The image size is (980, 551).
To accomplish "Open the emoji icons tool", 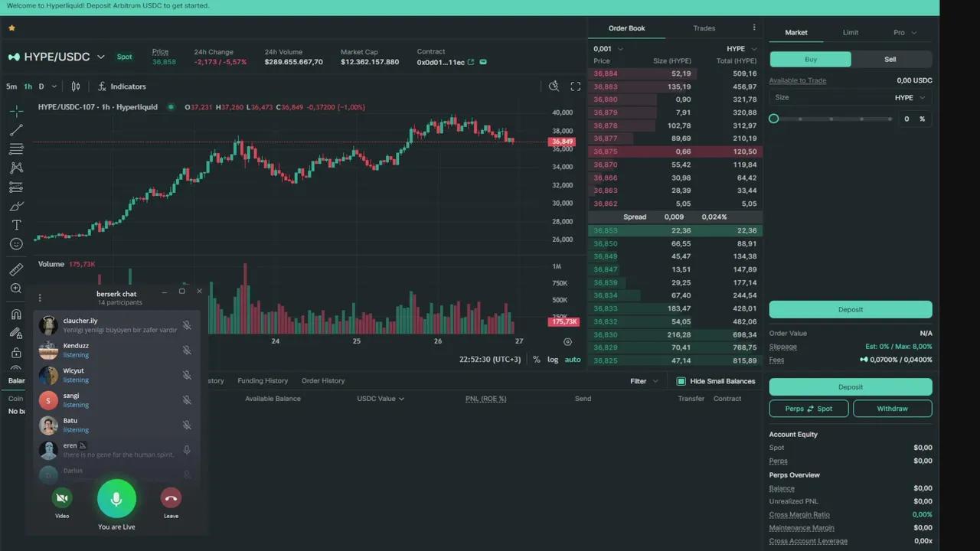I will coord(16,244).
